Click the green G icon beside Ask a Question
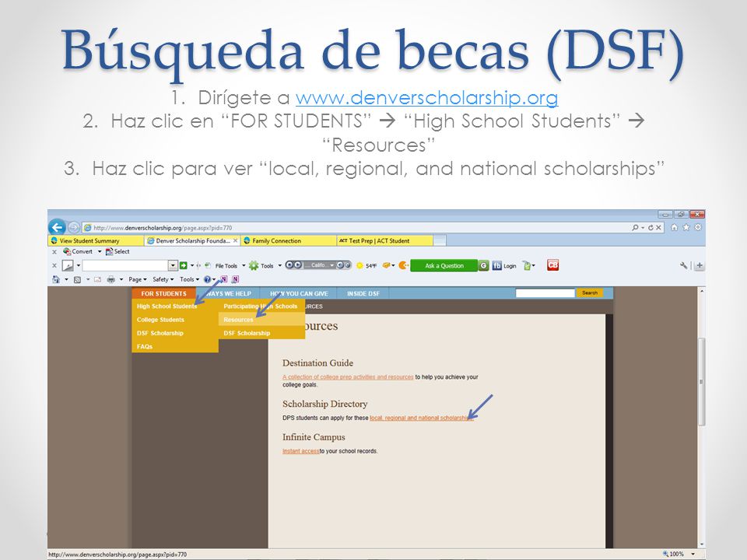Screen dimensions: 747x560 pyautogui.click(x=483, y=266)
